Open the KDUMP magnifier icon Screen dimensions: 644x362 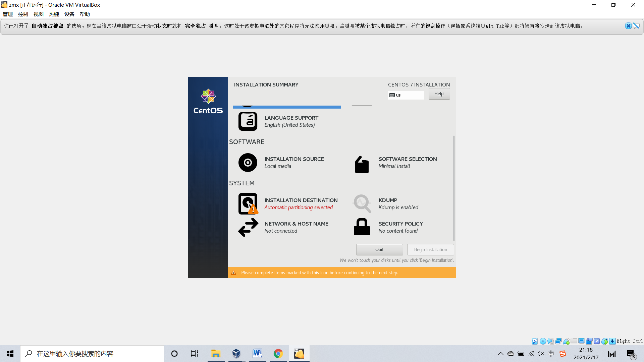click(362, 203)
